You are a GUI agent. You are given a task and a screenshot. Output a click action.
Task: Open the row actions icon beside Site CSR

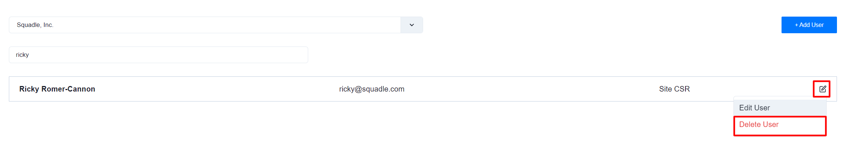point(823,89)
